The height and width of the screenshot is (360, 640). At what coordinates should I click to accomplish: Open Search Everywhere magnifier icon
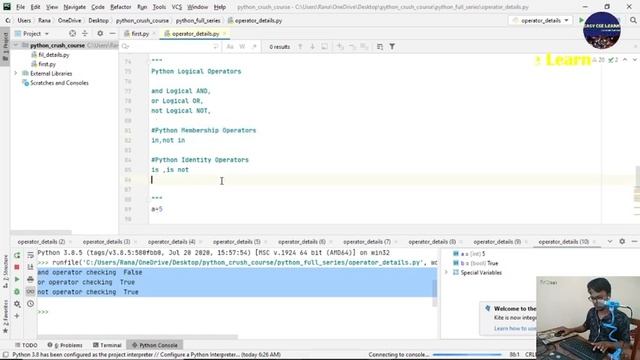pos(633,20)
